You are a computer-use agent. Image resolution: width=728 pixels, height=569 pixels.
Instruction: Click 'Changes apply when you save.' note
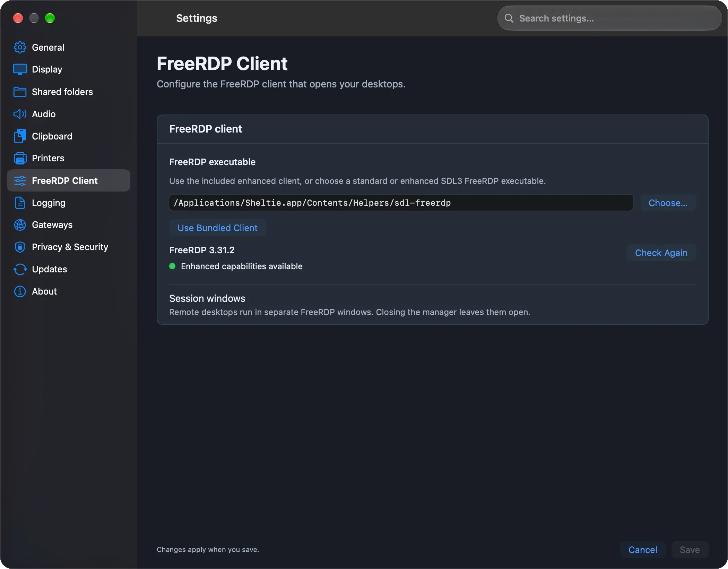(x=208, y=550)
